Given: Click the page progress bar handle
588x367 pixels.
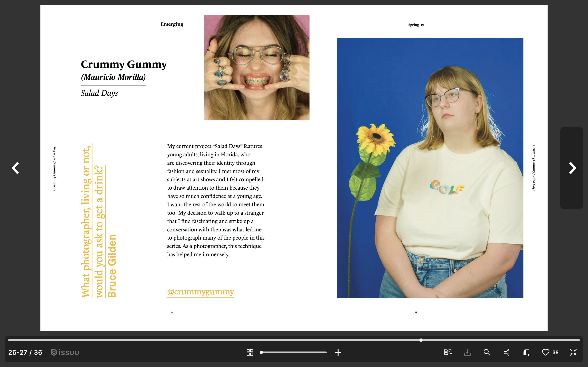Looking at the screenshot, I should (421, 340).
